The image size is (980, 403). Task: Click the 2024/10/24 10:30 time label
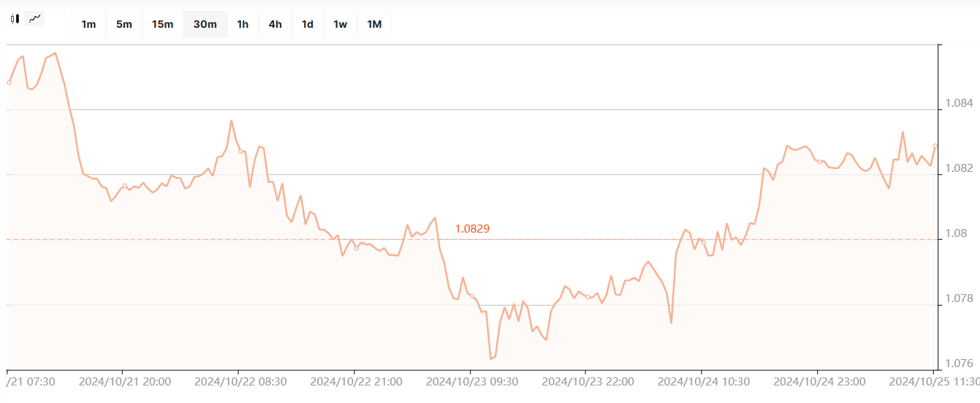coord(704,381)
